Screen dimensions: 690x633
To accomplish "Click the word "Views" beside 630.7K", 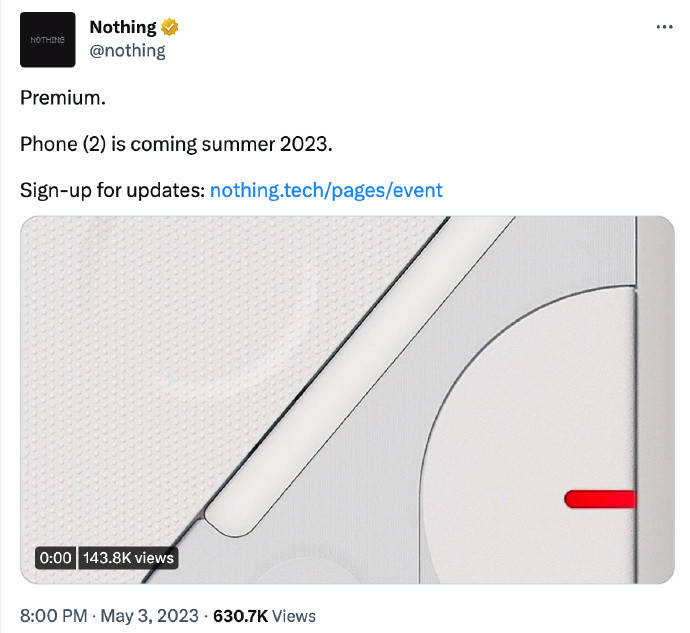I will pyautogui.click(x=294, y=615).
